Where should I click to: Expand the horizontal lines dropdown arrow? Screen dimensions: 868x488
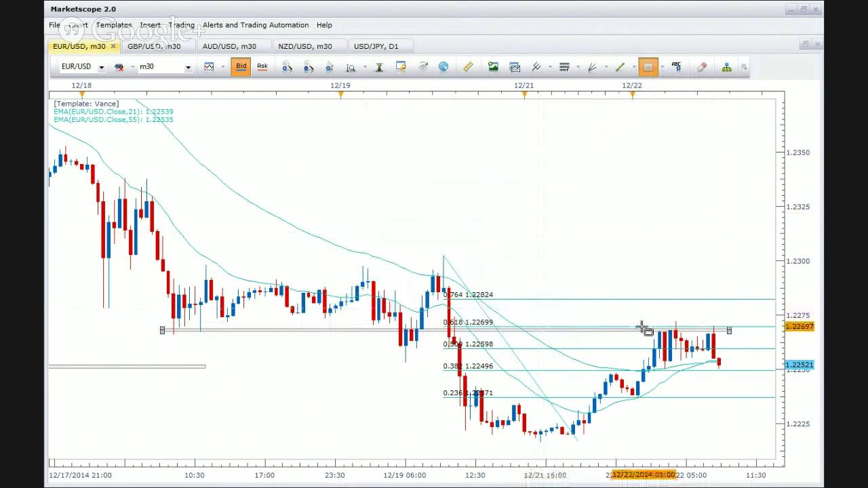(578, 66)
